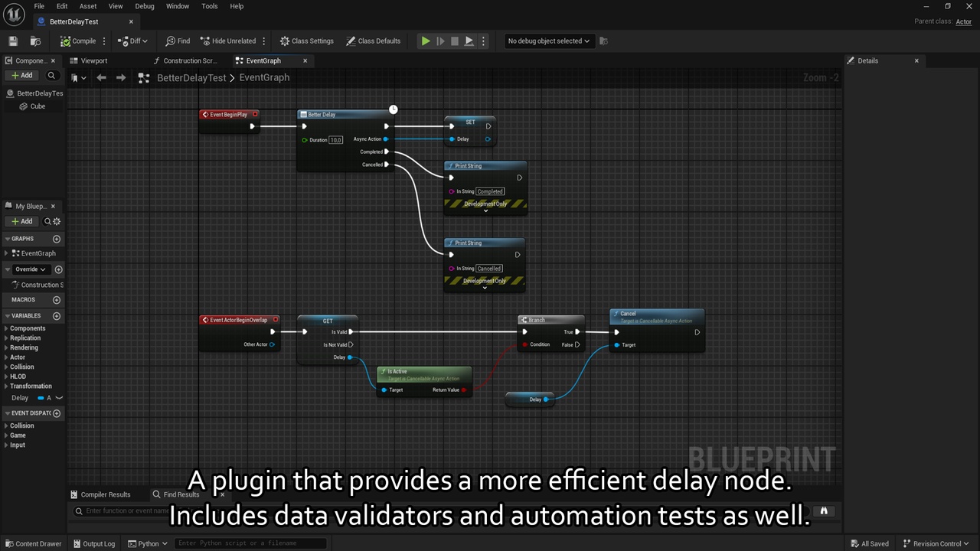This screenshot has width=980, height=551.
Task: Add a new function with the plus icon
Action: (59, 269)
